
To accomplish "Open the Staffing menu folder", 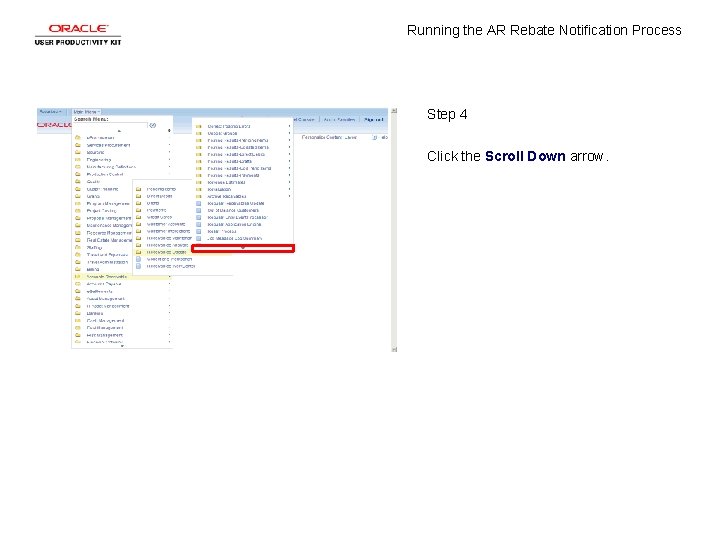I will point(94,248).
